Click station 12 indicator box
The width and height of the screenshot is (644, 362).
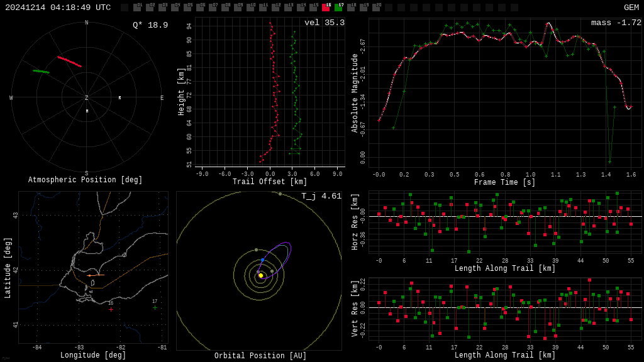(275, 8)
